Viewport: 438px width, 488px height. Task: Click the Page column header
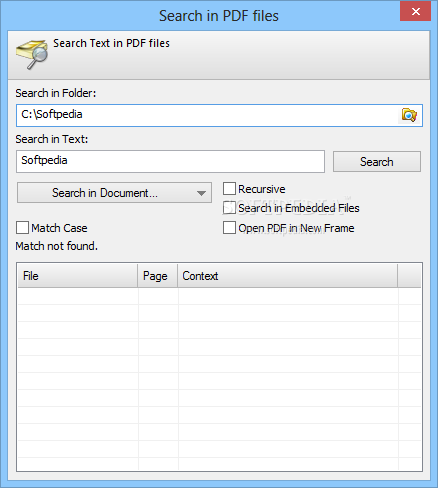(157, 276)
